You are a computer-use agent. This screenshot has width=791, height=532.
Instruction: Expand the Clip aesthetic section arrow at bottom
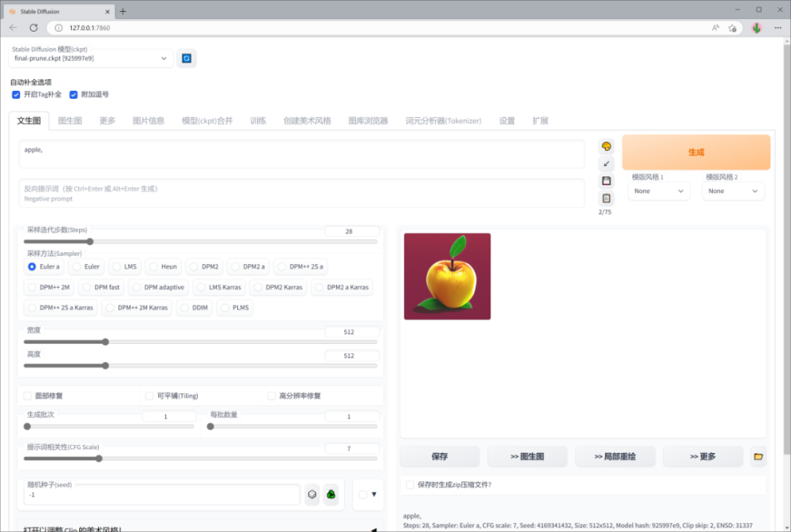[374, 530]
